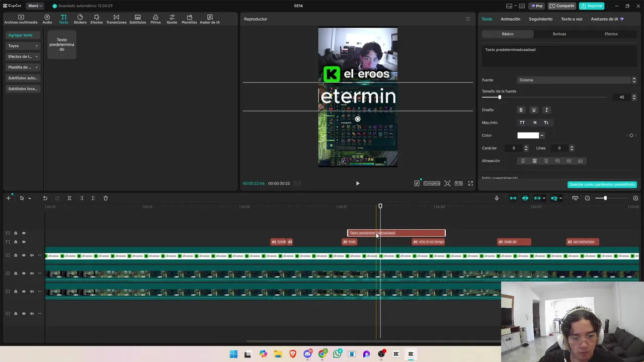Click the microphone record voiceover icon
This screenshot has height=362, width=644.
point(497,198)
